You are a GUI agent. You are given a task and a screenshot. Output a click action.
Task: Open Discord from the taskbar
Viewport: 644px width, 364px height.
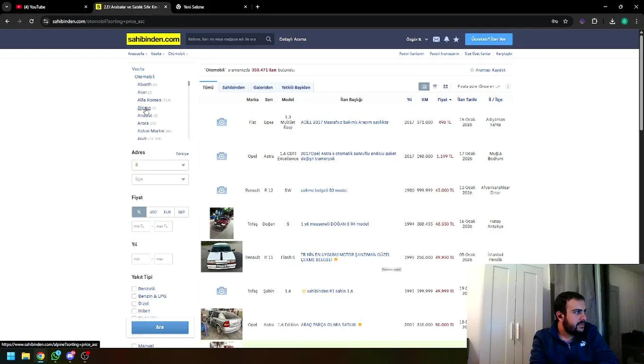pyautogui.click(x=70, y=356)
